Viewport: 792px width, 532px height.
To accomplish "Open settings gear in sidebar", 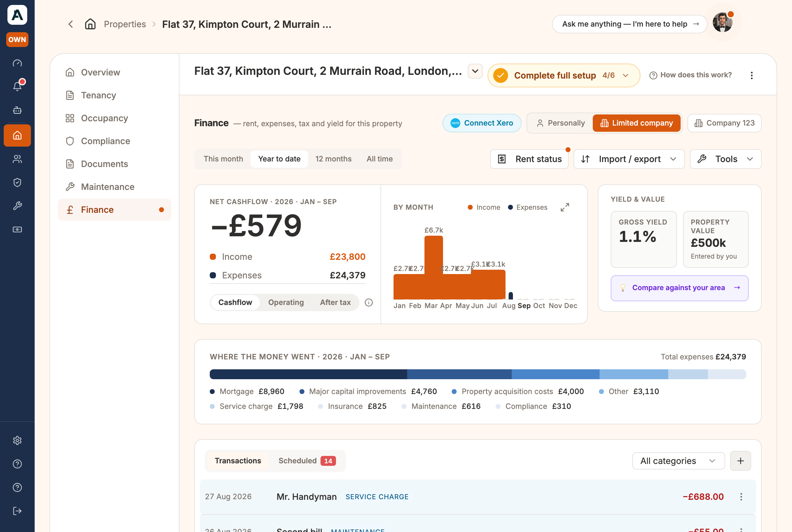I will (x=17, y=440).
